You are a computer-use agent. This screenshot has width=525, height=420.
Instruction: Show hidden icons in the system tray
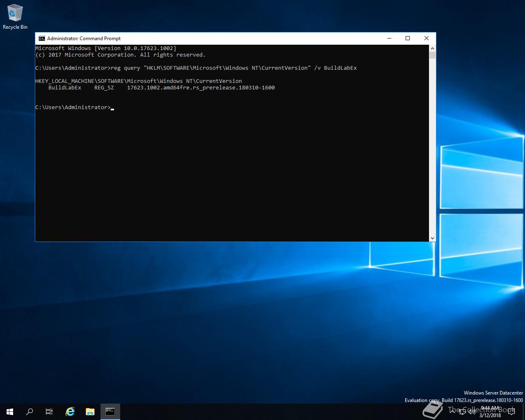452,412
